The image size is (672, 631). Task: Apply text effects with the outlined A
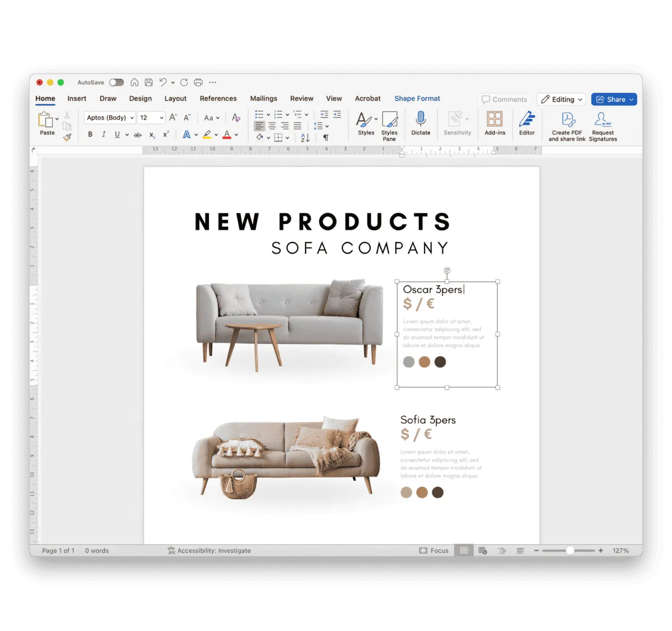(x=186, y=134)
